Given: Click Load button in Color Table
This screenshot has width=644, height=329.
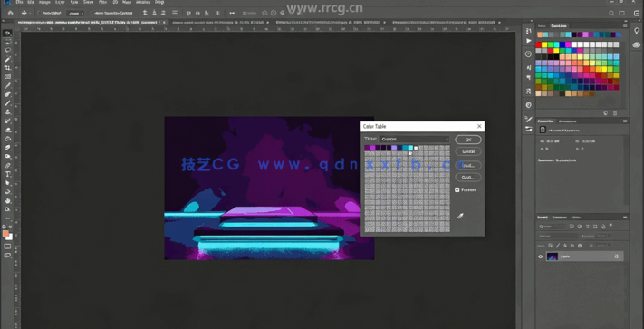Looking at the screenshot, I should 468,166.
